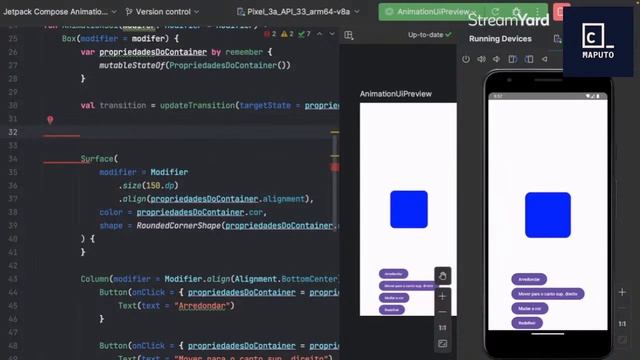Click Mudar a cor button in Compose preview
Viewport: 640px width, 360px height.
pos(394,298)
